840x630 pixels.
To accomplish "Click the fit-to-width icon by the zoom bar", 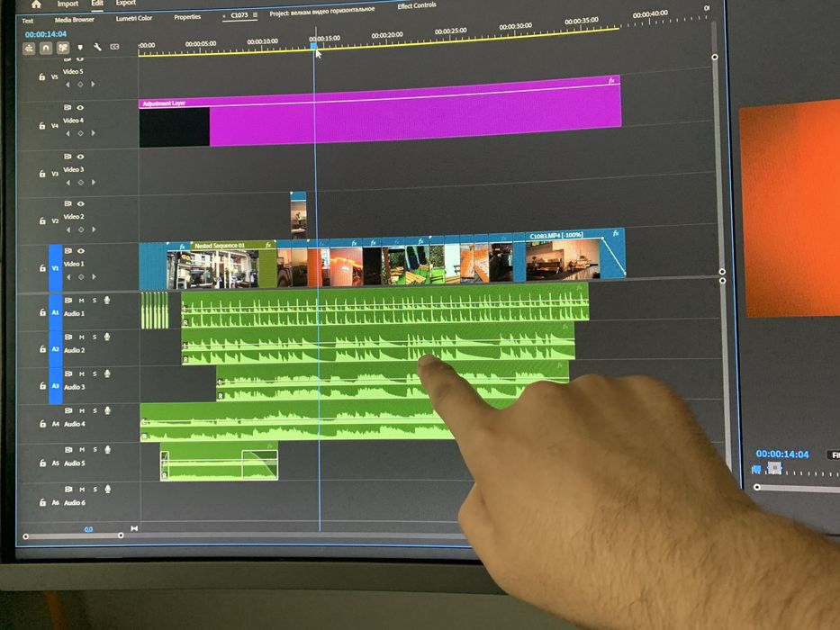I will (x=134, y=528).
